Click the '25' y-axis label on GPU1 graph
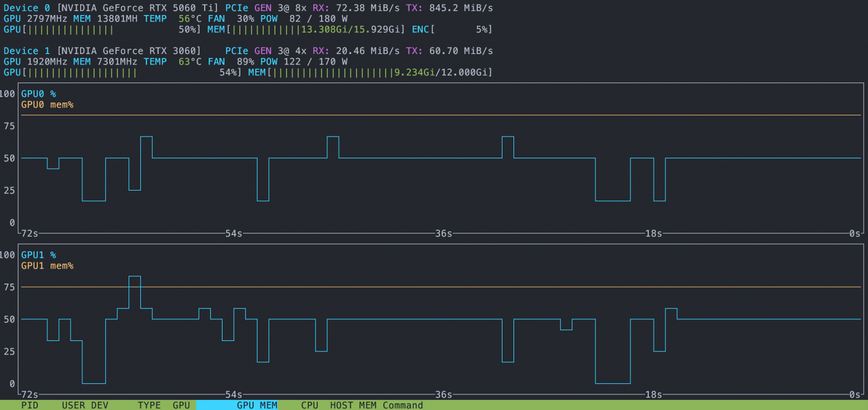Image resolution: width=868 pixels, height=410 pixels. pyautogui.click(x=9, y=352)
